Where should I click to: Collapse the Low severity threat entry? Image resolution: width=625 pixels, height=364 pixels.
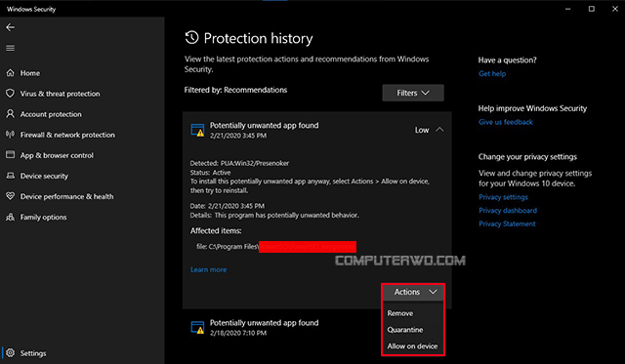(x=439, y=130)
